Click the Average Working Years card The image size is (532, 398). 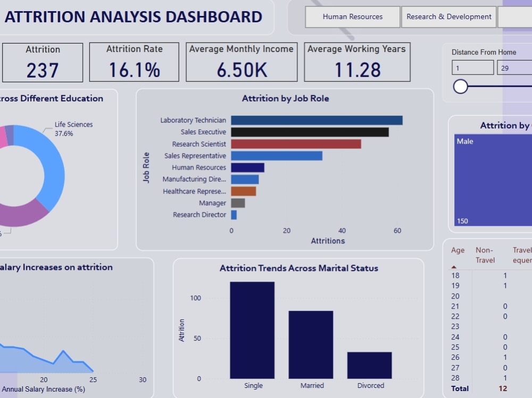click(357, 62)
